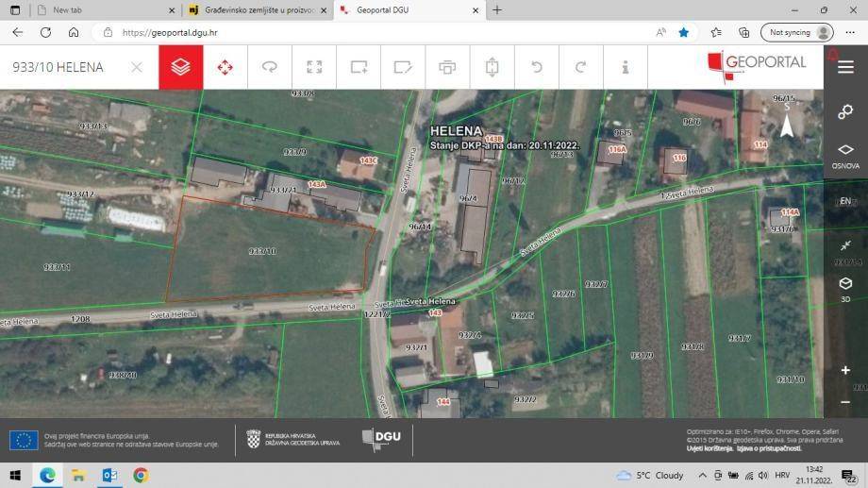Open the Uvjeti korištenja link
The height and width of the screenshot is (488, 868).
click(x=709, y=448)
